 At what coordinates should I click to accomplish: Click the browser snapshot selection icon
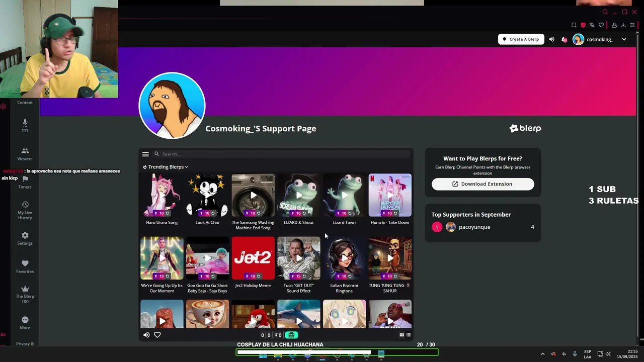pyautogui.click(x=574, y=25)
